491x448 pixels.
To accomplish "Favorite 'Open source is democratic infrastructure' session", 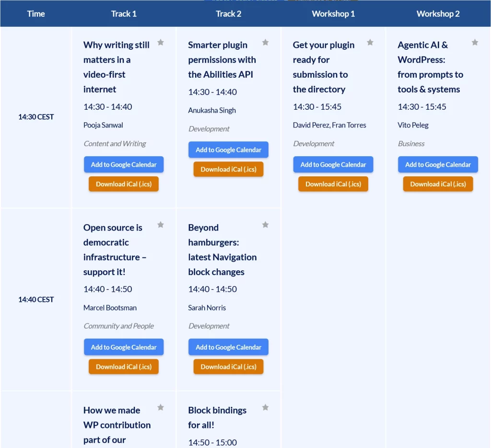I will pos(161,225).
